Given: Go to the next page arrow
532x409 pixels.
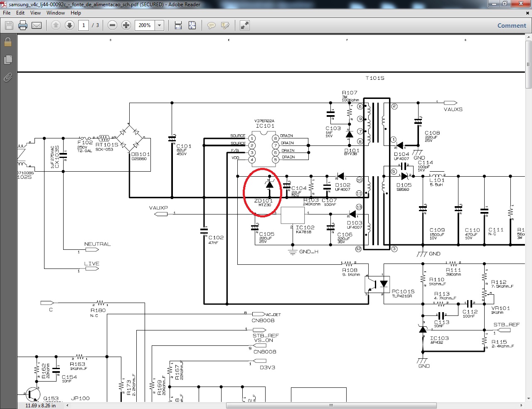Looking at the screenshot, I should click(69, 25).
